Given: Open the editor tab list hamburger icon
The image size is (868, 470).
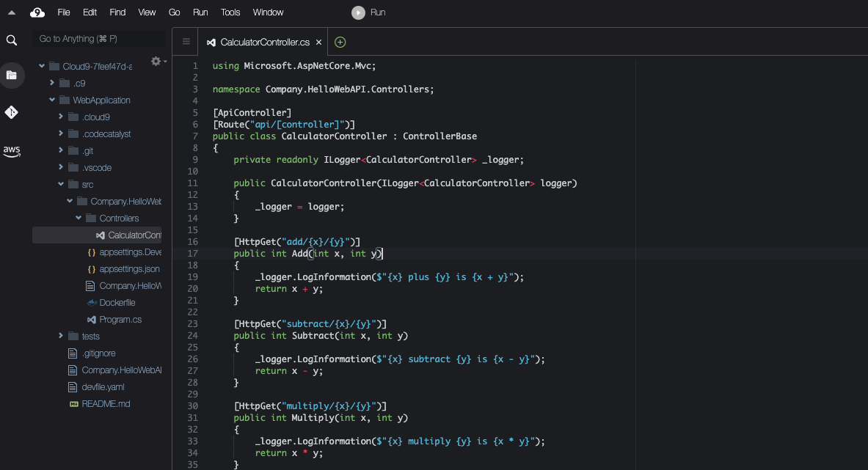Looking at the screenshot, I should [185, 41].
